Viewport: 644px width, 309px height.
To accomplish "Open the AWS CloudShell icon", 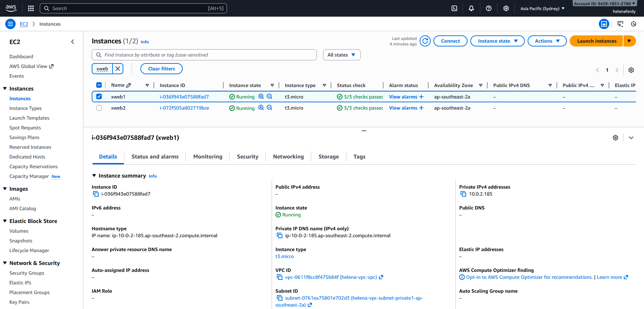I will 454,8.
